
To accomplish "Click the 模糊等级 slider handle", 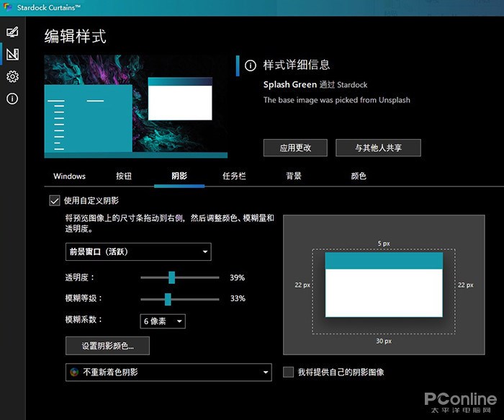I will point(168,299).
